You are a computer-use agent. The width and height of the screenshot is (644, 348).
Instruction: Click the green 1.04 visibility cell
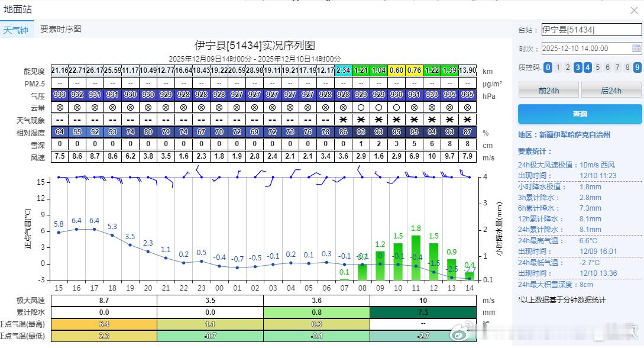(x=378, y=70)
